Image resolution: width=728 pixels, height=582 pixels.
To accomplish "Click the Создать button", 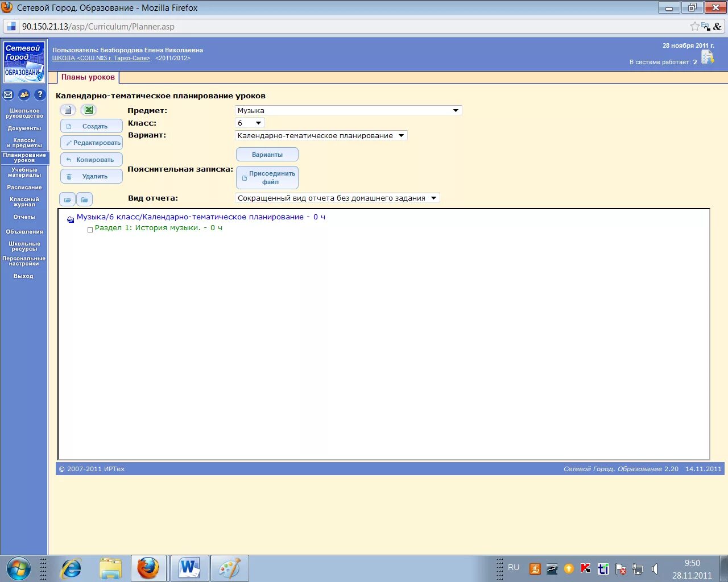I will tap(92, 126).
